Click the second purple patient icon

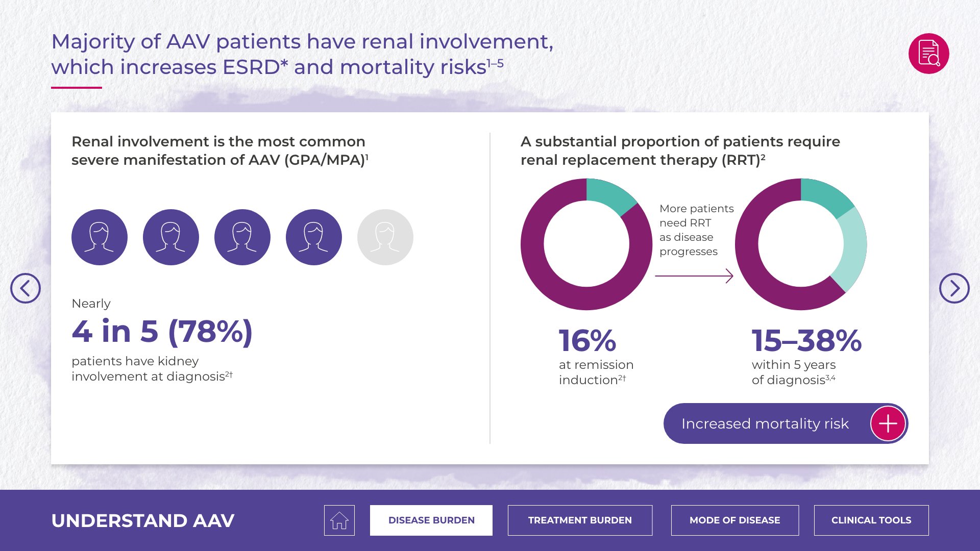point(171,237)
